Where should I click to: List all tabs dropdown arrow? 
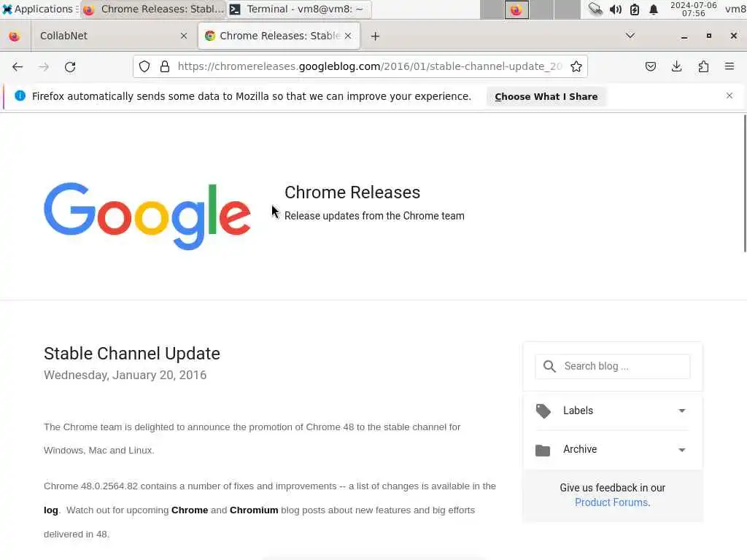tap(630, 36)
